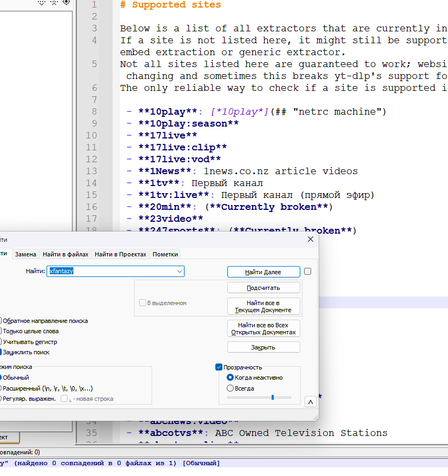Click line number 35 in the margin
Viewport: 448px width, 476px height.
tap(91, 433)
